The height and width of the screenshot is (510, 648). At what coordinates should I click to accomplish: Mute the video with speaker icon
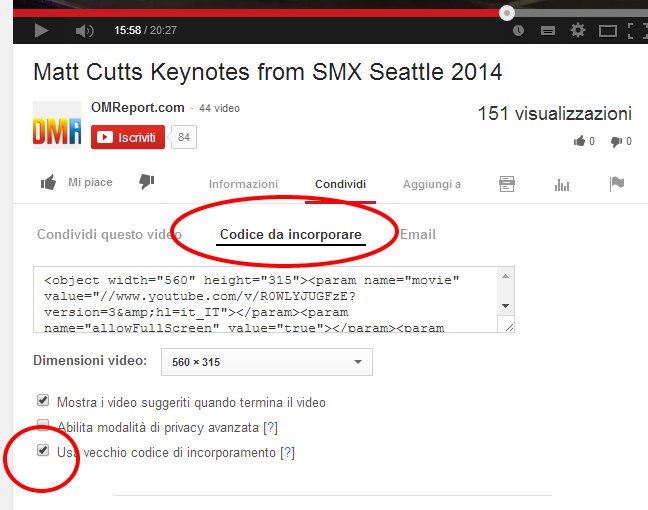pos(85,31)
